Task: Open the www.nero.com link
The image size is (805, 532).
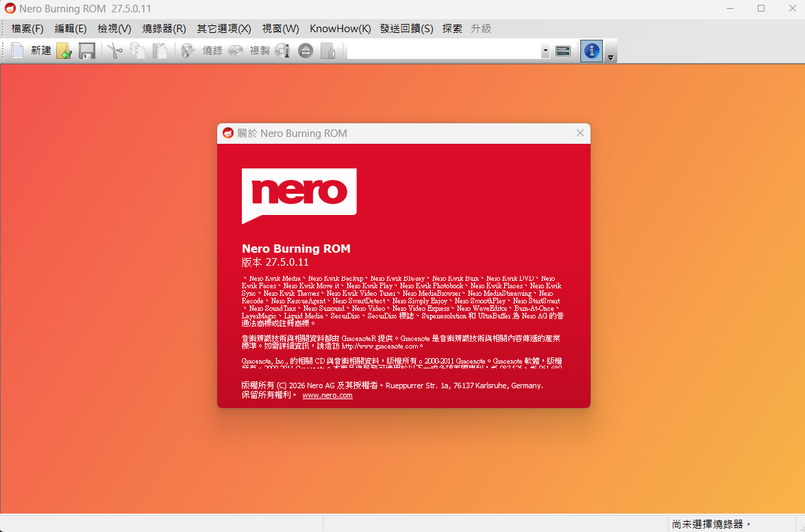Action: click(327, 395)
